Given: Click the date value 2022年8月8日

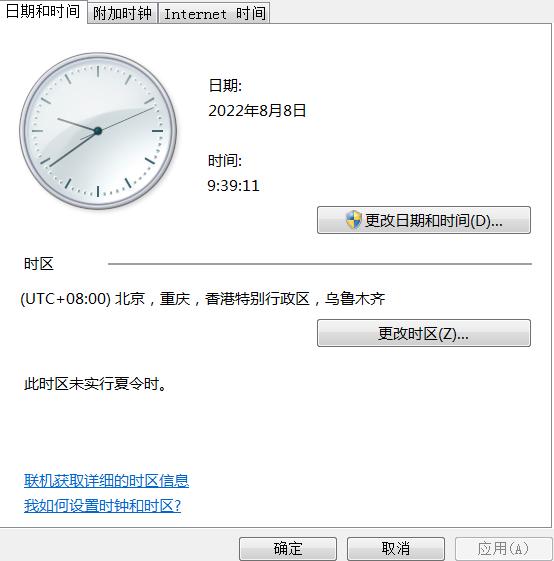Looking at the screenshot, I should point(257,110).
